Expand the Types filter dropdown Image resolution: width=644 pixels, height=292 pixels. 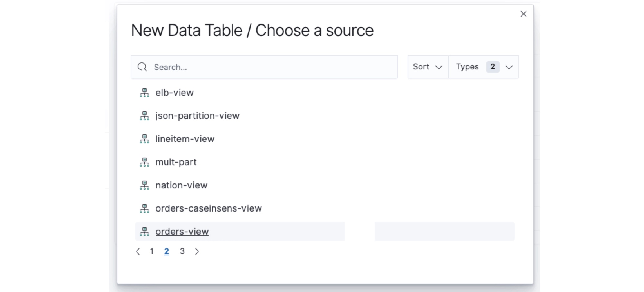point(484,67)
